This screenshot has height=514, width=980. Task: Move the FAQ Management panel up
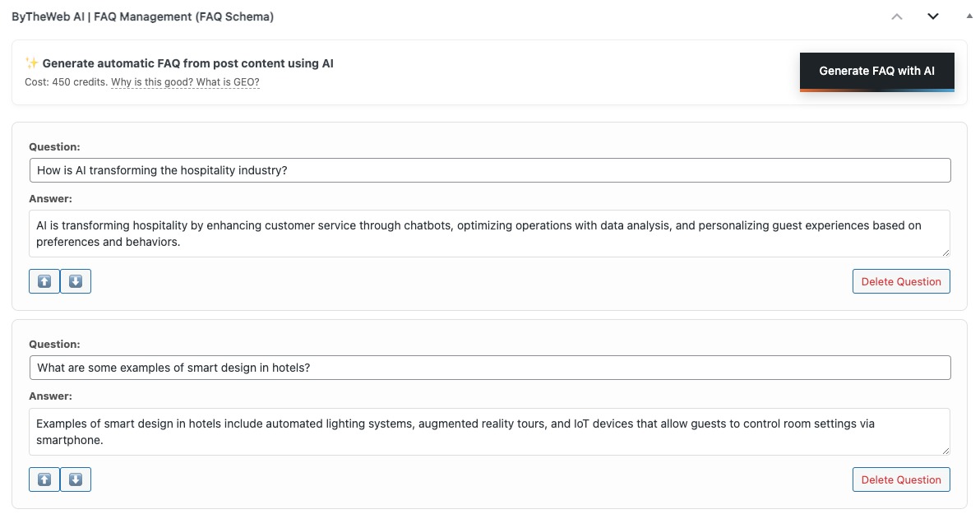pyautogui.click(x=897, y=16)
